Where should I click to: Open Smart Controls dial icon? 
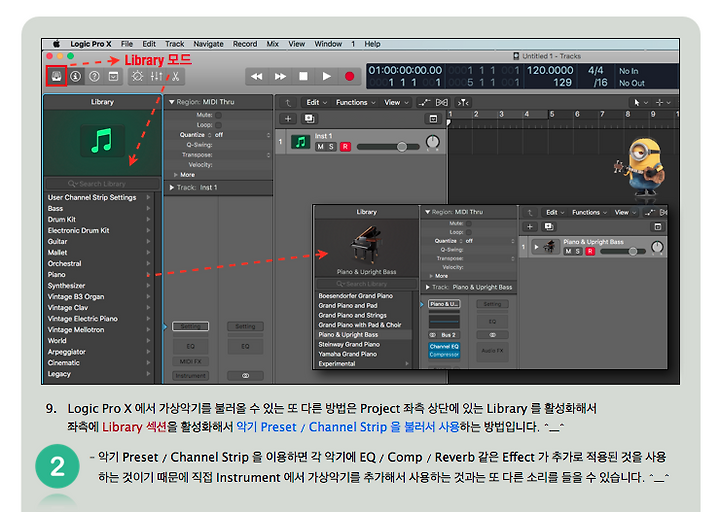tap(137, 76)
